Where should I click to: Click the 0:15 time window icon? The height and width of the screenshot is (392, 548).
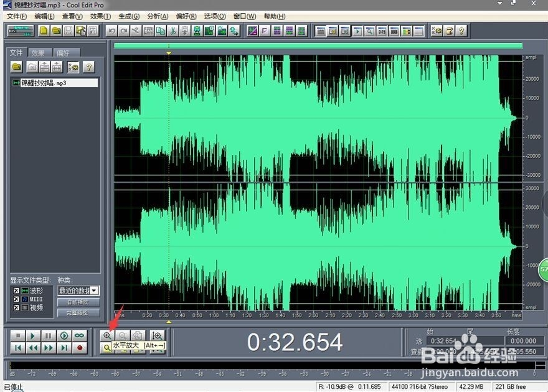382,31
